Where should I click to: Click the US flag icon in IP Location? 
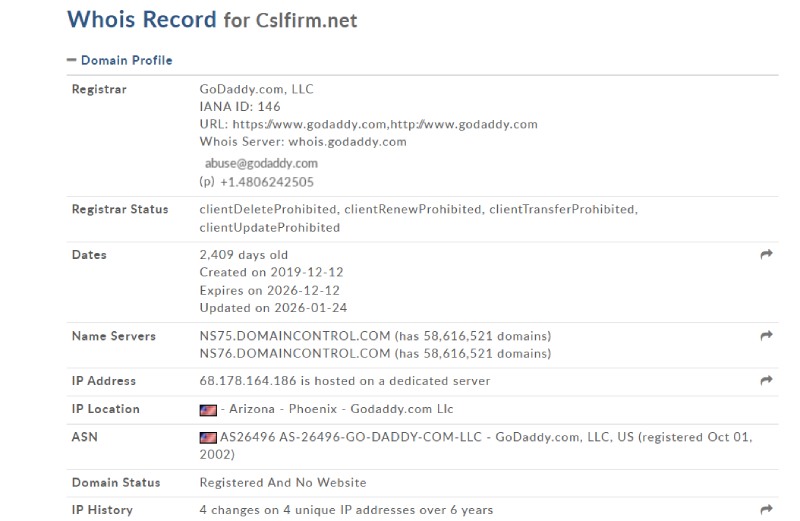(208, 410)
